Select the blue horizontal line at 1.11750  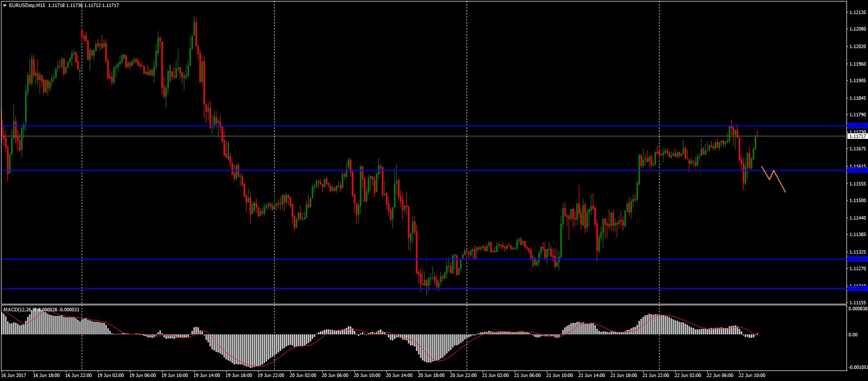point(423,126)
